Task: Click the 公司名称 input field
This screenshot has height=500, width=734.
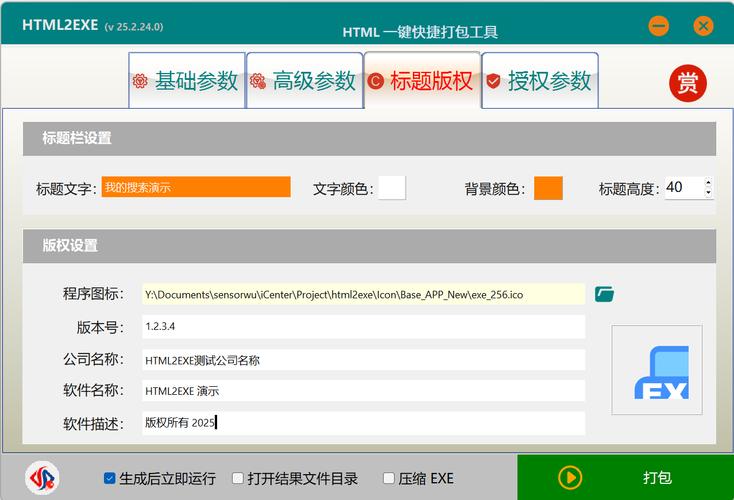Action: [x=363, y=360]
